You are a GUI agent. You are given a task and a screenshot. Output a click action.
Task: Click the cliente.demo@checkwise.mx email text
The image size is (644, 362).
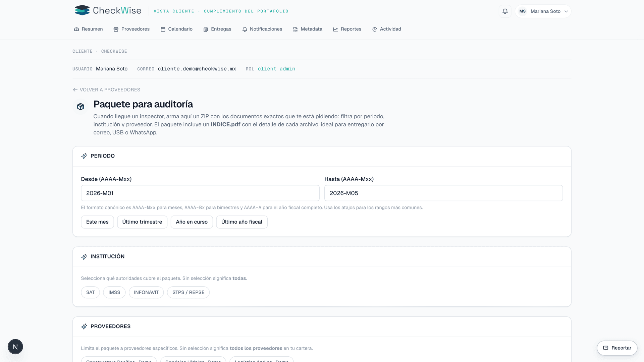197,69
